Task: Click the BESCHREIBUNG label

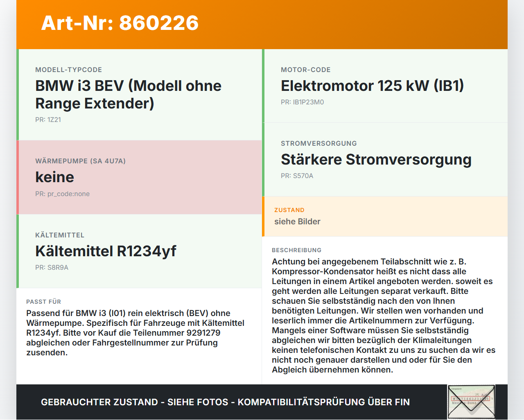Action: 296,250
